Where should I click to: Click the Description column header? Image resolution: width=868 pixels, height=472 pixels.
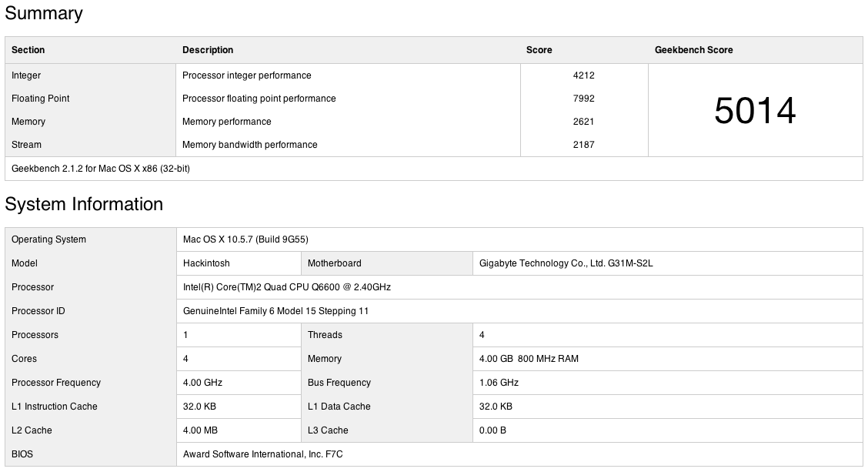pos(208,50)
